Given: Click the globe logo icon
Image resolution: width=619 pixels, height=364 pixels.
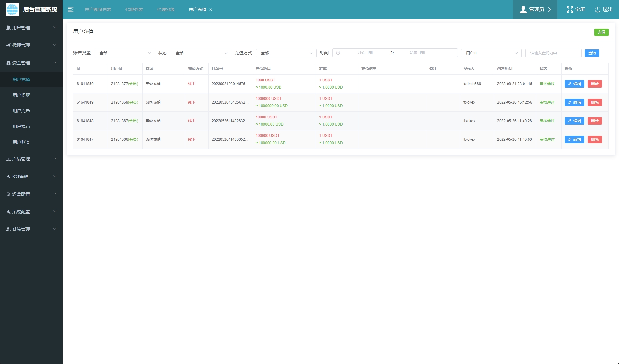Looking at the screenshot, I should (12, 9).
